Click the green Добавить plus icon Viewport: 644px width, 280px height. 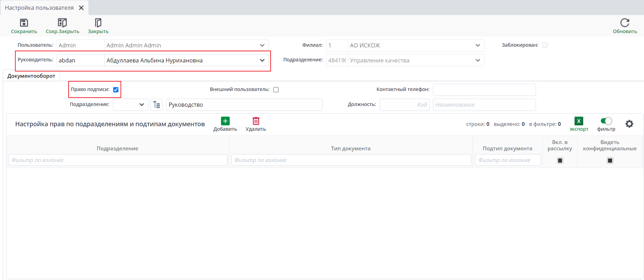(225, 121)
